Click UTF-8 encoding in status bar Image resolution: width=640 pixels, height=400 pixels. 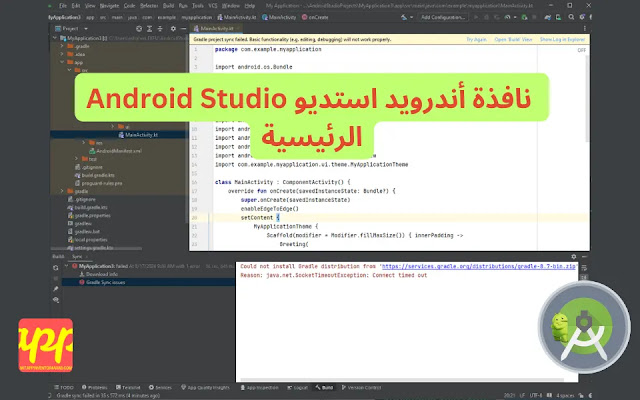536,396
